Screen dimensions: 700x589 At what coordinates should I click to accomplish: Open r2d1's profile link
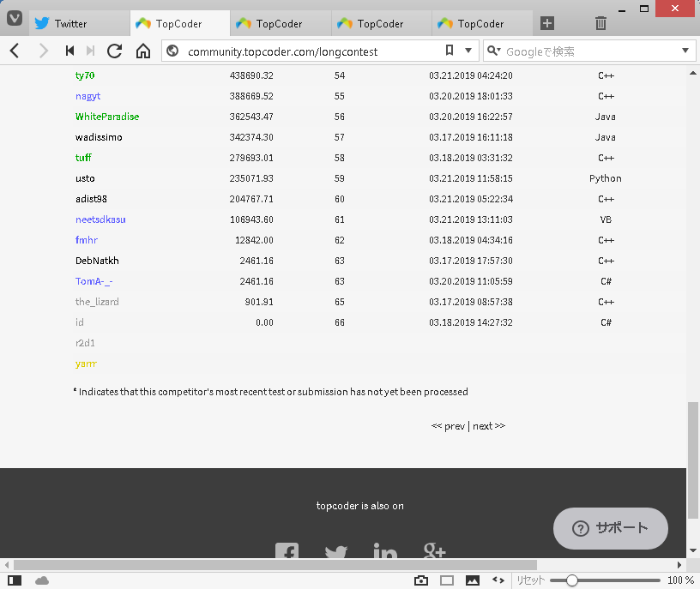pyautogui.click(x=85, y=343)
